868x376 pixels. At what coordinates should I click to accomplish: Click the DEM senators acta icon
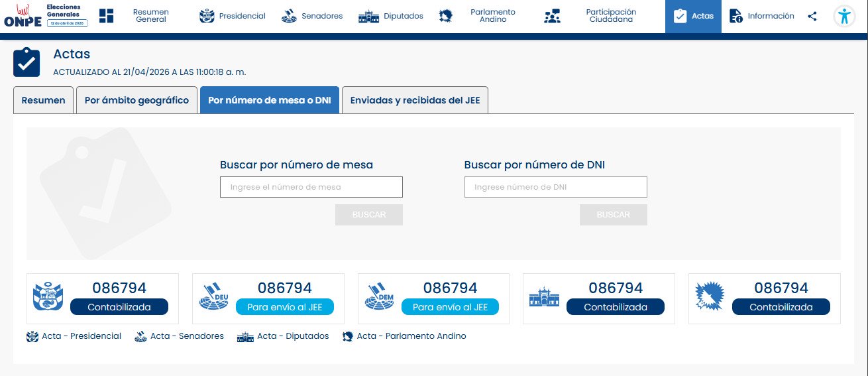pyautogui.click(x=379, y=296)
